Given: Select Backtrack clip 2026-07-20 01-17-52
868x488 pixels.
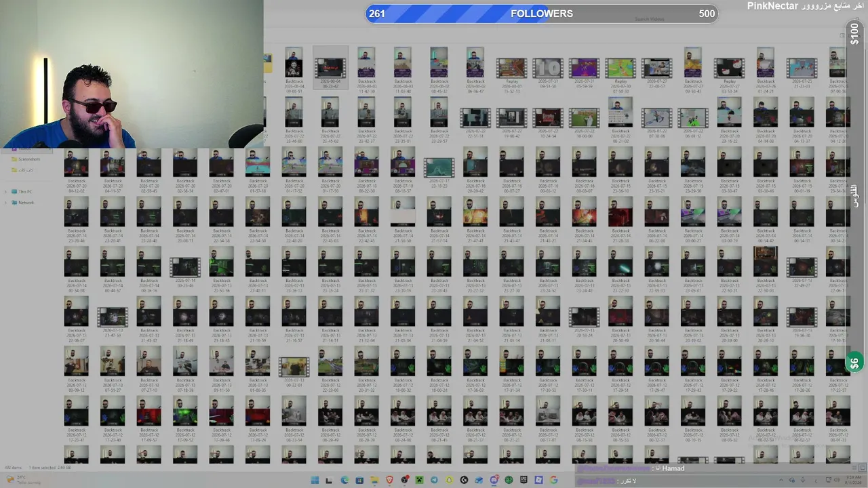Looking at the screenshot, I should click(x=294, y=170).
